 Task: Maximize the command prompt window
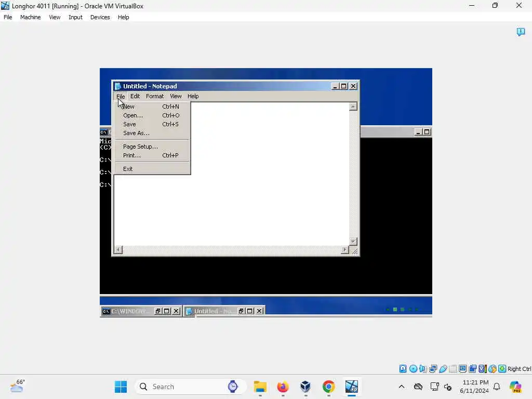coord(427,132)
